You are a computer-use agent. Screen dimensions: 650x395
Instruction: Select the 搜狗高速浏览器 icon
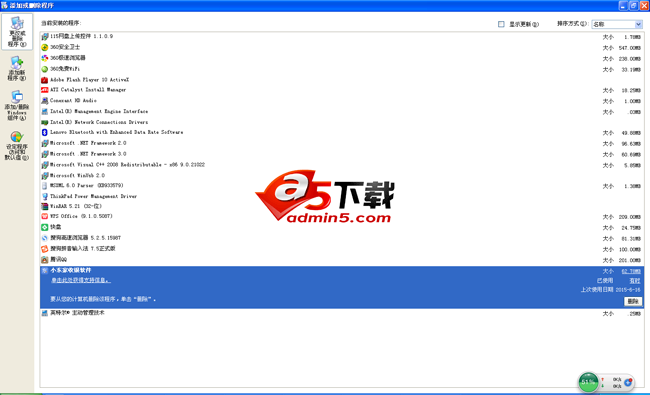pyautogui.click(x=45, y=238)
